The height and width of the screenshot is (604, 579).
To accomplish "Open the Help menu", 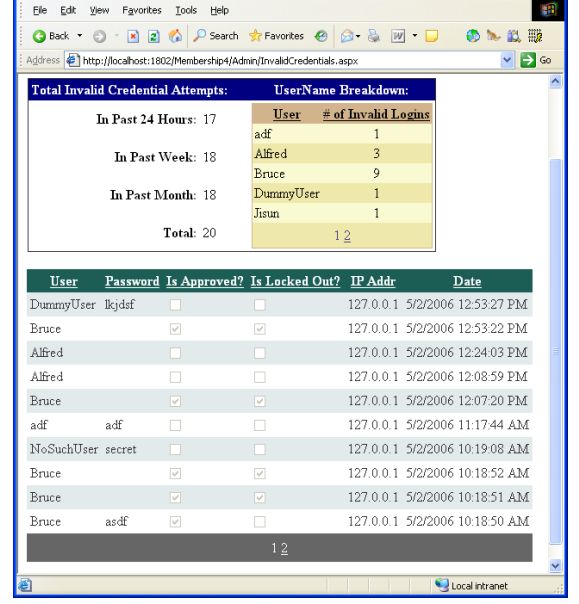I will coord(220,10).
